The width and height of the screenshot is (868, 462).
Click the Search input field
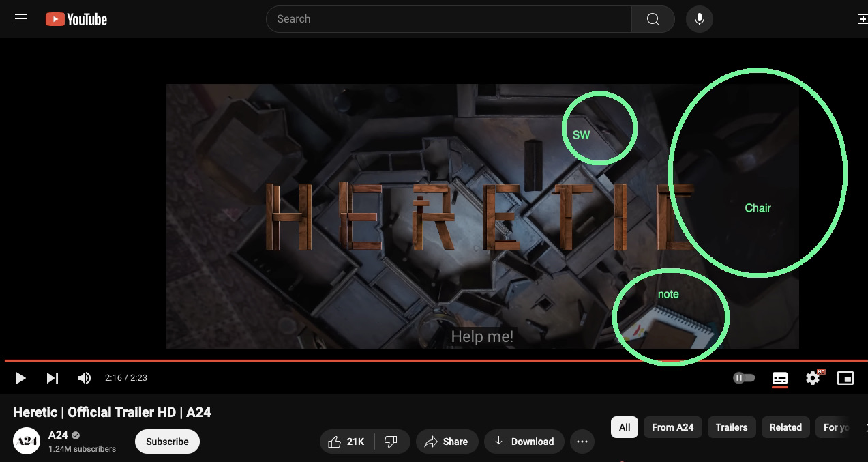(x=449, y=19)
